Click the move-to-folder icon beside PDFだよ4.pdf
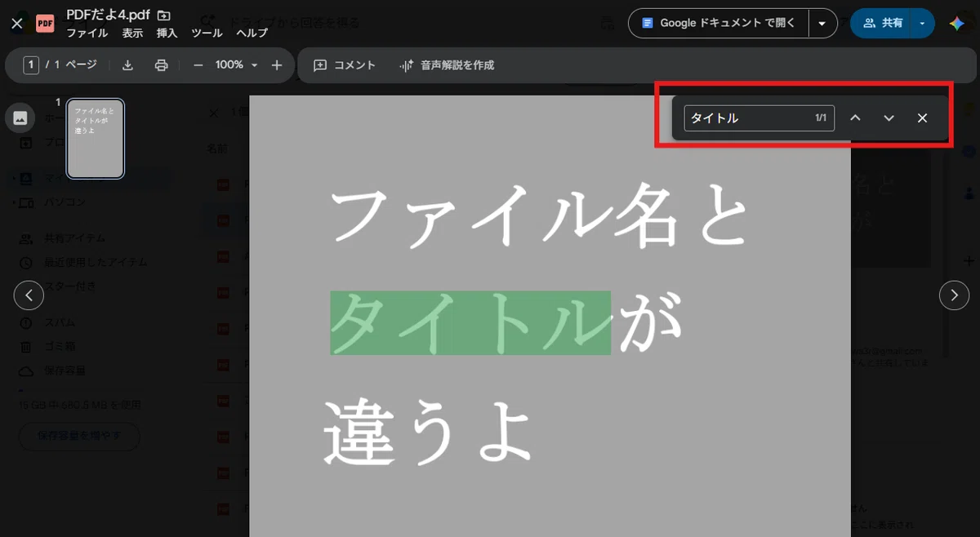 164,16
